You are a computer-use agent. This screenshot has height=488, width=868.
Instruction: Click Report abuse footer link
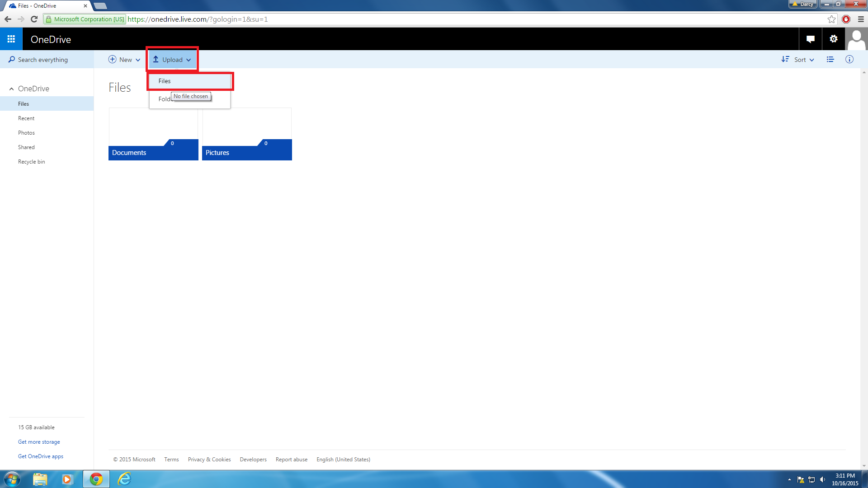coord(292,460)
